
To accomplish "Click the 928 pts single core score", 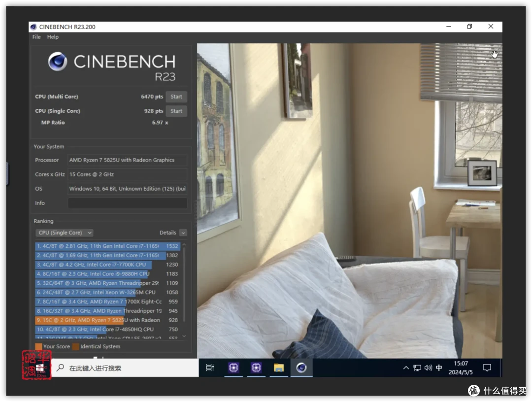I will 154,111.
